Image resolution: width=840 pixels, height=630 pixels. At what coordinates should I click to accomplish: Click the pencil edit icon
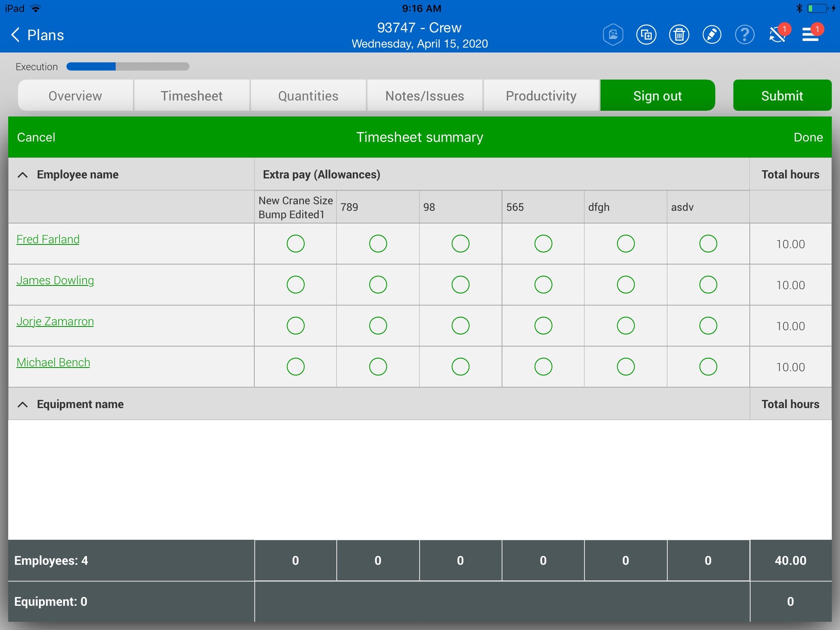712,34
